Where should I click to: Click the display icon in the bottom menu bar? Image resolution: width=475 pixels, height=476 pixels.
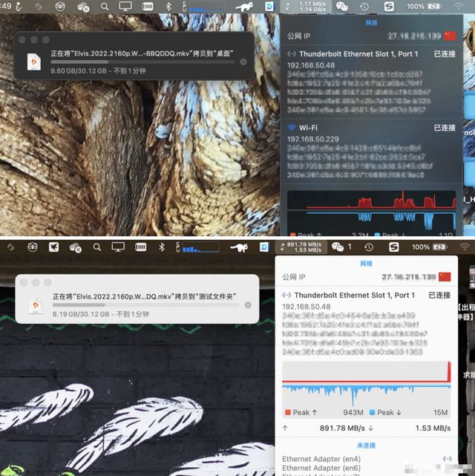point(118,247)
